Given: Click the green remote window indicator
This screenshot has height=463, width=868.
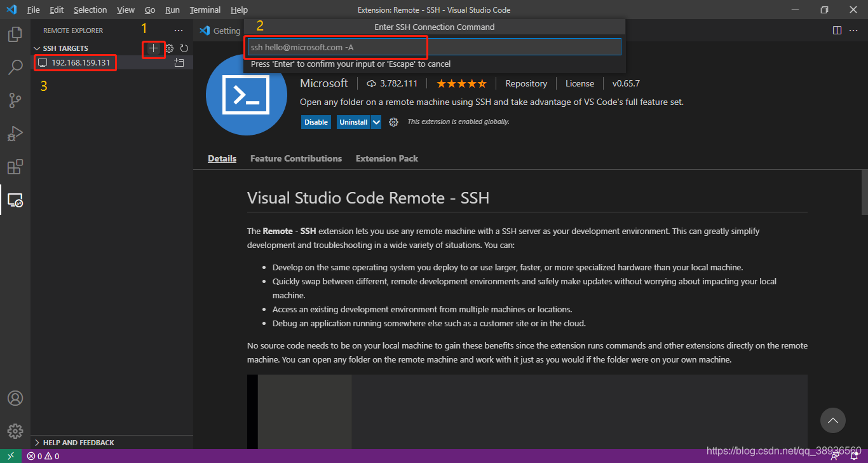Looking at the screenshot, I should pyautogui.click(x=11, y=456).
